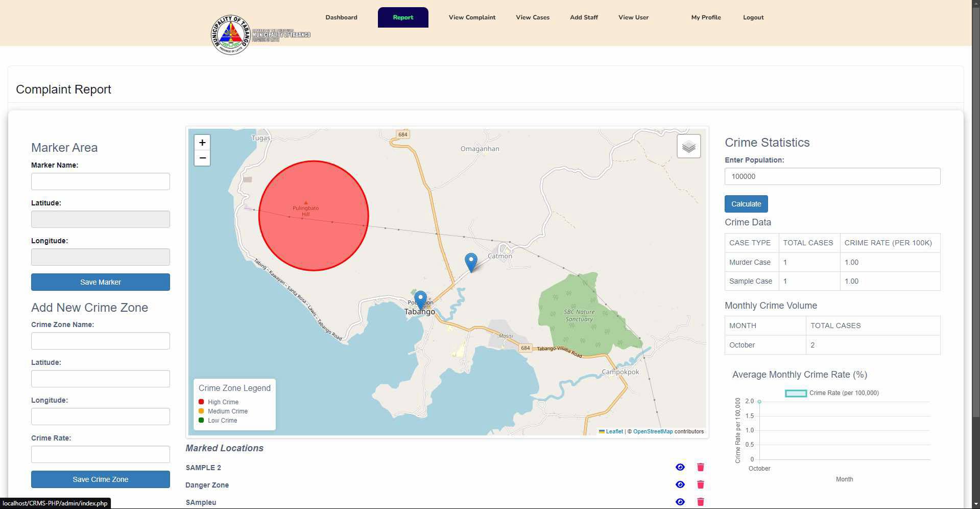Toggle Crime Rate dataset in chart legend
Viewport: 980px width, 509px height.
(x=831, y=393)
